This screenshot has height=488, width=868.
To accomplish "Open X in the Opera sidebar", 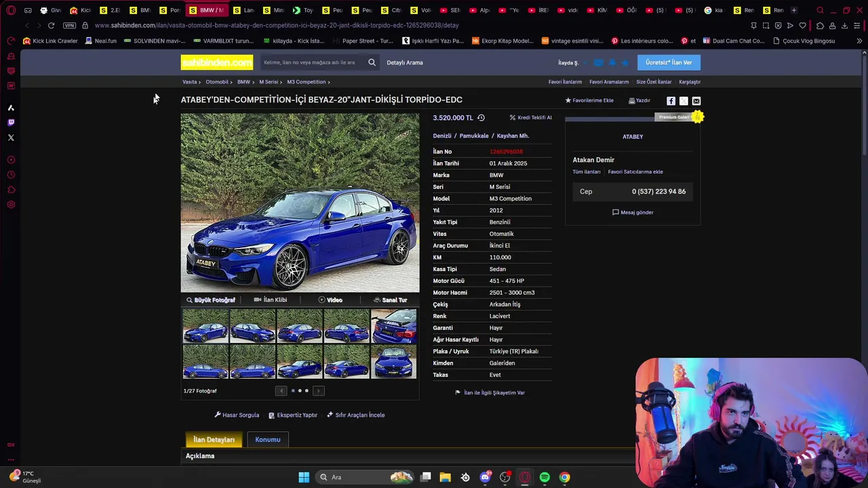I will [11, 138].
